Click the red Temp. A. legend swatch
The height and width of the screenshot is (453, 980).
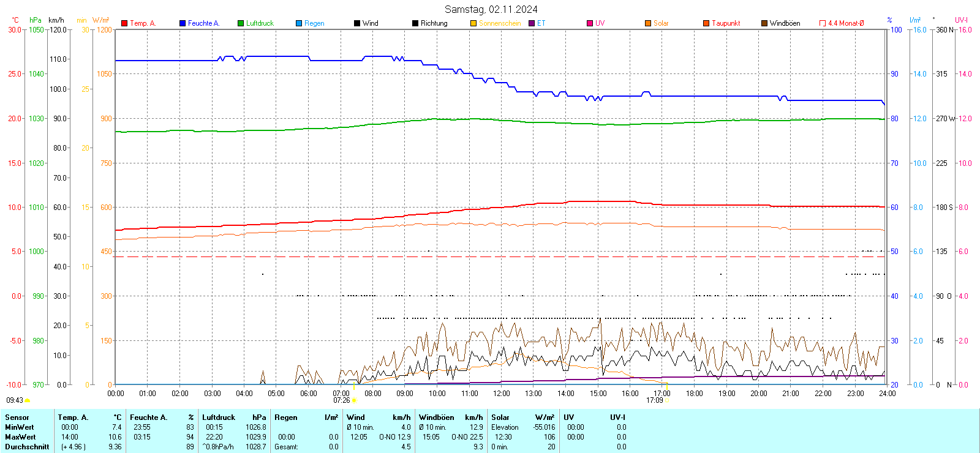click(124, 23)
